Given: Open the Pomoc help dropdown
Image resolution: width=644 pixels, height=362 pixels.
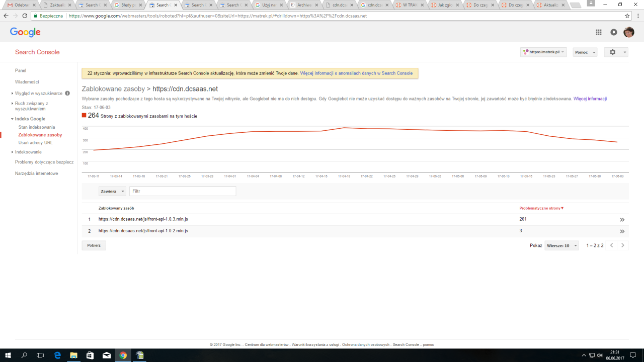Looking at the screenshot, I should [x=585, y=52].
